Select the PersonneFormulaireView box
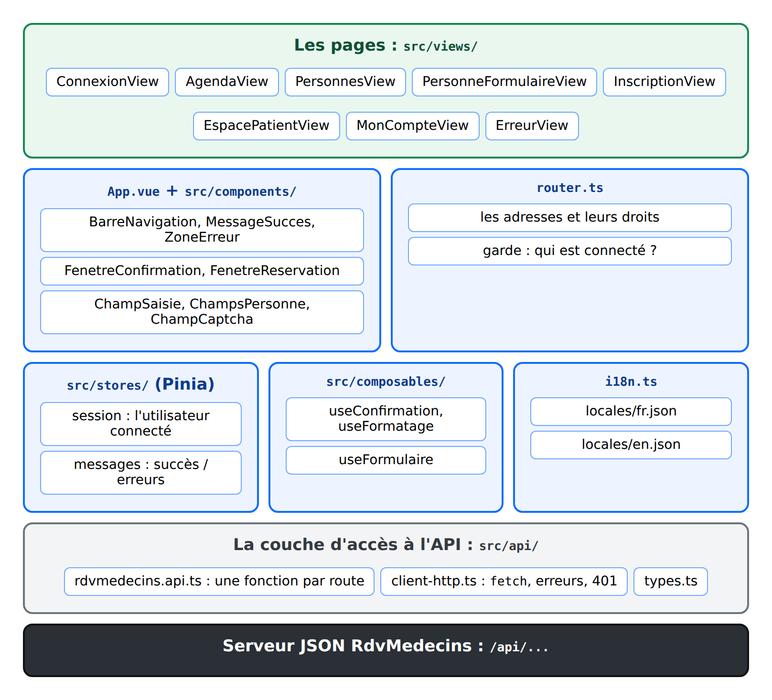Screen dimensions: 772x700 (x=504, y=82)
